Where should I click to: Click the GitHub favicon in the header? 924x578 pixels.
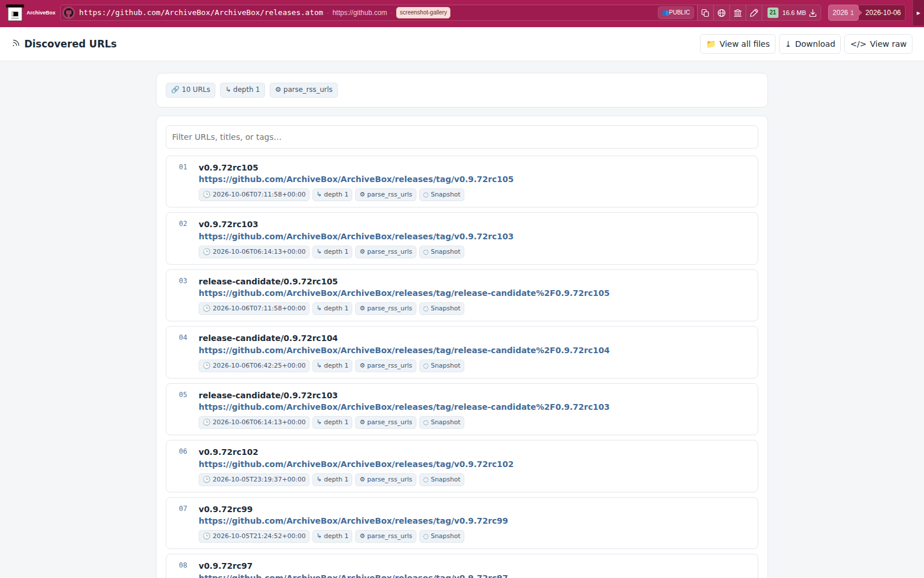tap(69, 13)
